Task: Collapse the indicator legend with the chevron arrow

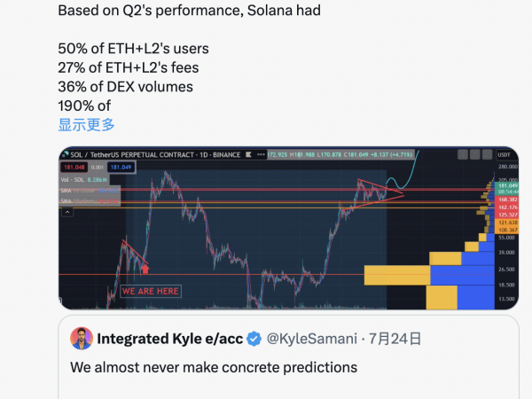Action: tap(67, 213)
